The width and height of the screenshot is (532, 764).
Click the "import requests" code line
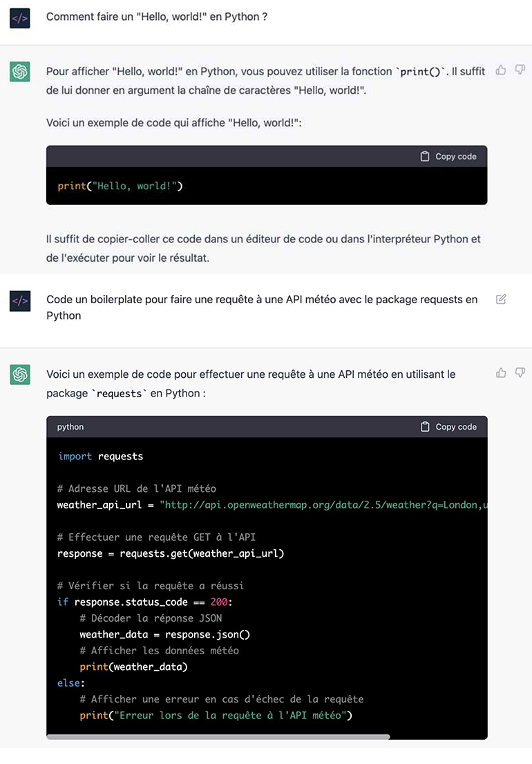coord(101,457)
